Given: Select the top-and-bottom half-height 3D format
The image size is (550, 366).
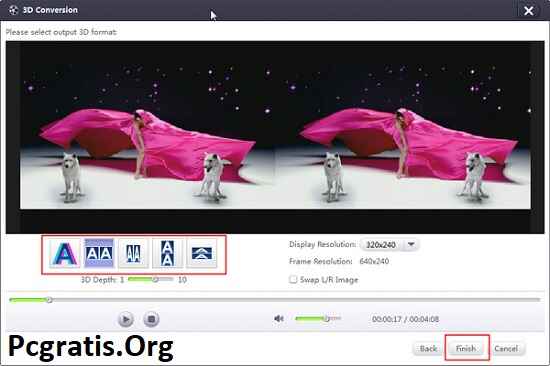Looking at the screenshot, I should pos(202,253).
